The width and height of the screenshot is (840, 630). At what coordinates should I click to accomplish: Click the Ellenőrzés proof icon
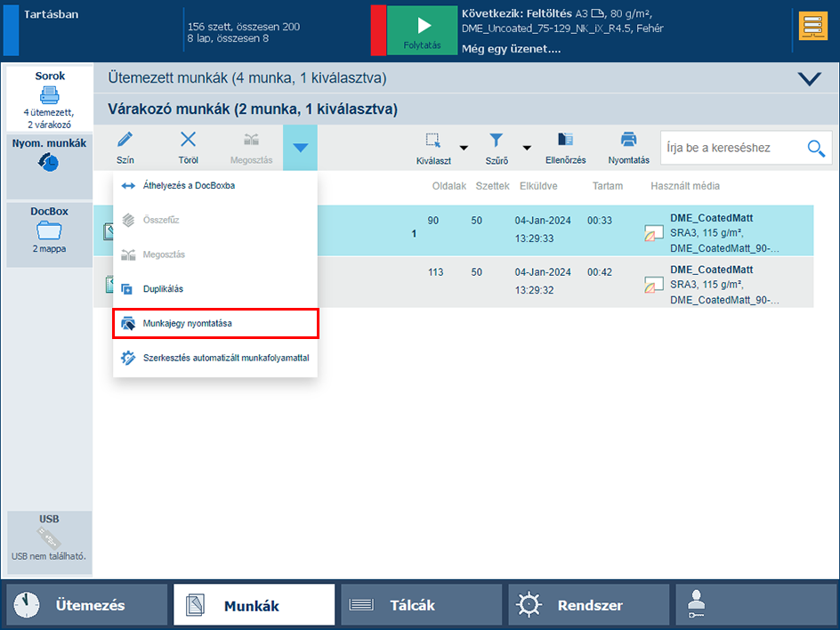[565, 140]
